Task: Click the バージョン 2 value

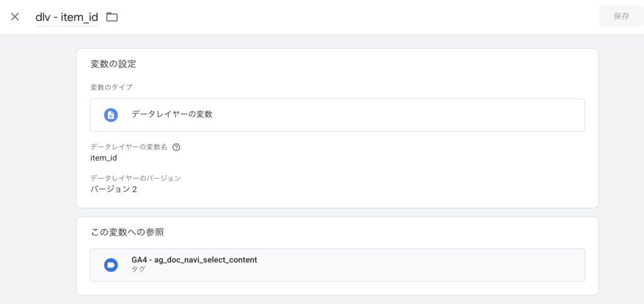Action: tap(114, 189)
